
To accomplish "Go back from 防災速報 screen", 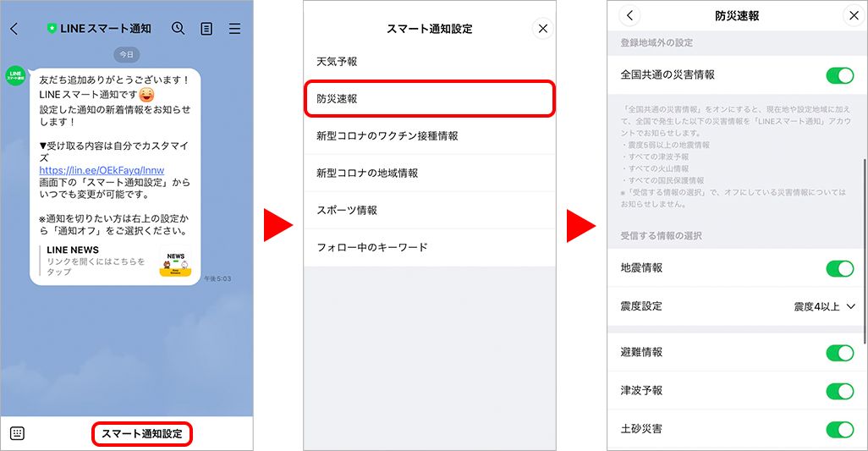I will (x=629, y=15).
